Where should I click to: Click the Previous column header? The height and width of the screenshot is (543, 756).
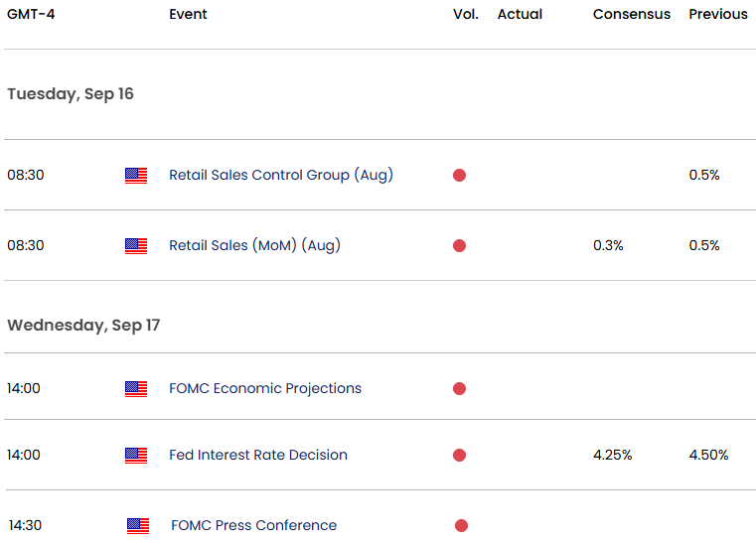(717, 15)
